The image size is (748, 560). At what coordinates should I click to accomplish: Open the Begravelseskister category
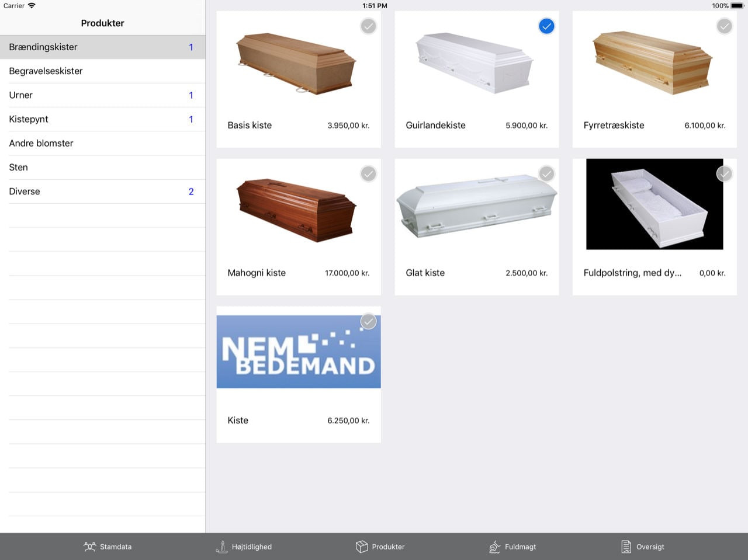click(103, 71)
